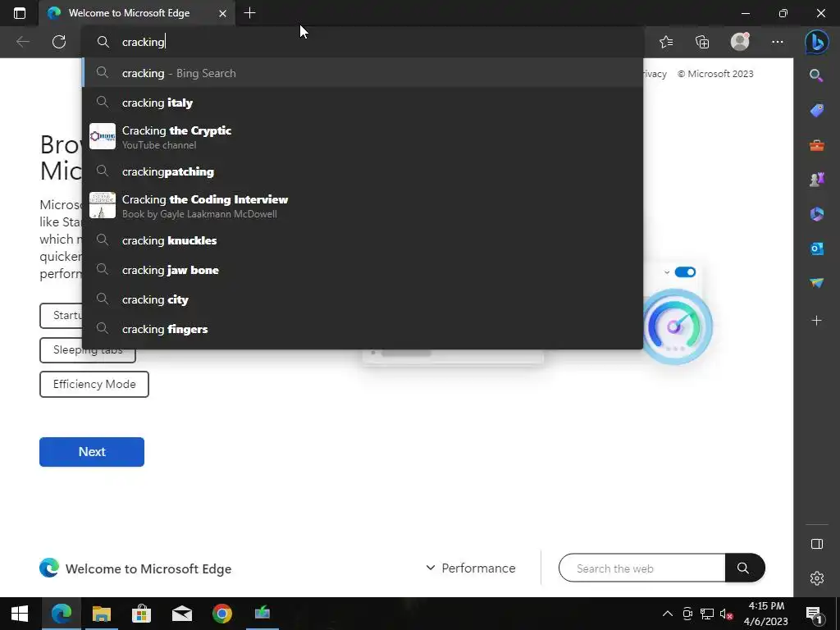Click the muted volume tray icon

pos(727,614)
